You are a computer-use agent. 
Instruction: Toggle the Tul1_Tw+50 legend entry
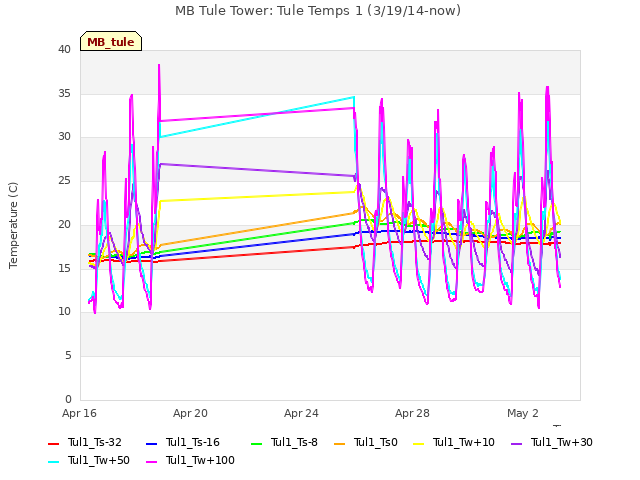pos(89,460)
